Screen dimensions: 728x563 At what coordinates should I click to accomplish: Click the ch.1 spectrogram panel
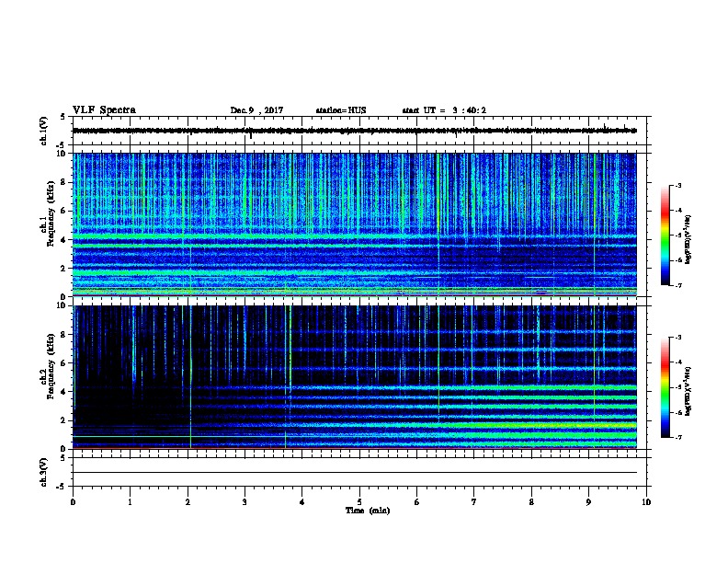coord(355,224)
